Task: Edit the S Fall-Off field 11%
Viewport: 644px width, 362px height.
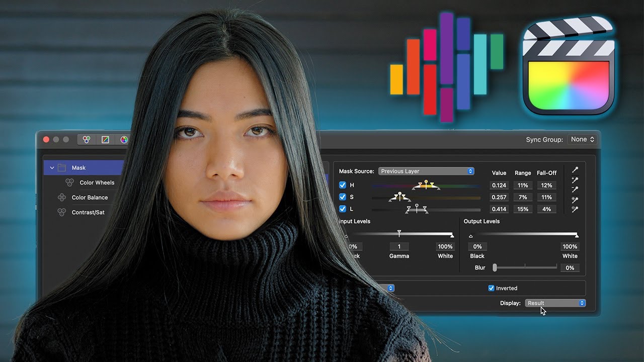Action: click(x=546, y=197)
